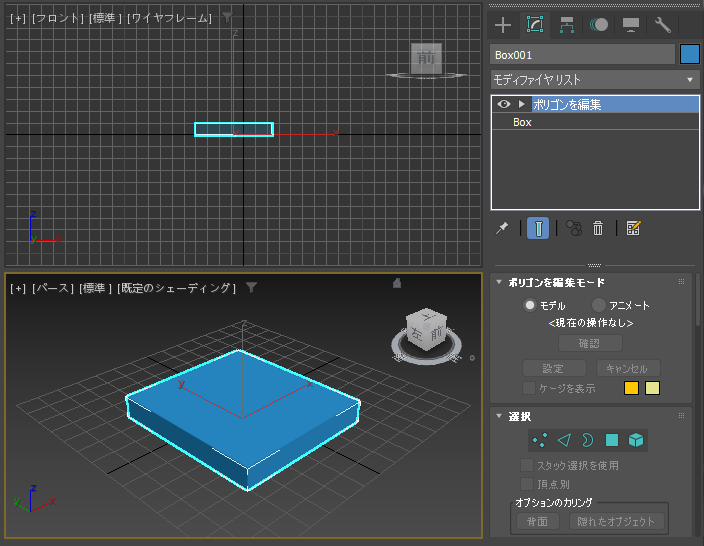Select Vertex sub-object level icon
704x546 pixels.
pos(540,440)
